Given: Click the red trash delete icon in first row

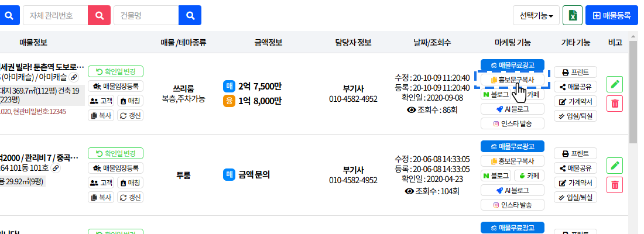Looking at the screenshot, I should pos(615,104).
